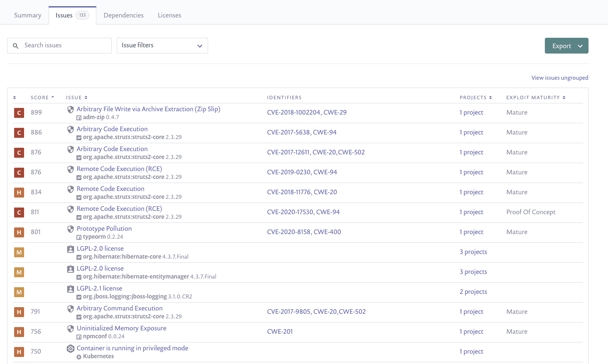This screenshot has width=608, height=364.
Task: Click the high severity H badge for Prototype Pollution
Action: [x=19, y=232]
